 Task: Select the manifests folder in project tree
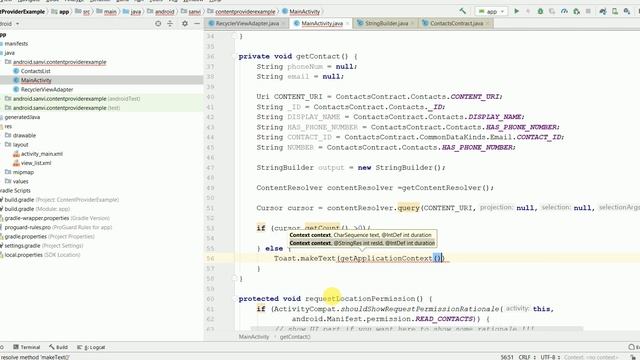[16, 43]
